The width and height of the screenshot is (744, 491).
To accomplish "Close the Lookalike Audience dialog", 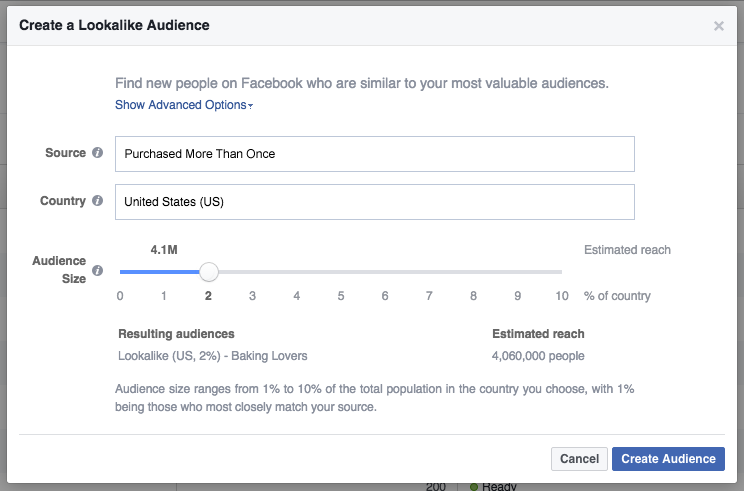I will coord(719,26).
